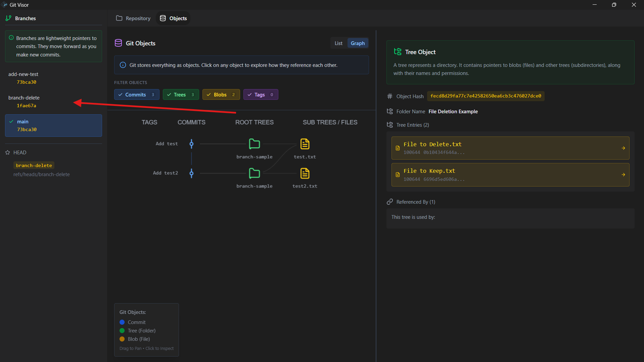This screenshot has height=362, width=644.
Task: Select the Add test2 commit node
Action: pos(191,173)
